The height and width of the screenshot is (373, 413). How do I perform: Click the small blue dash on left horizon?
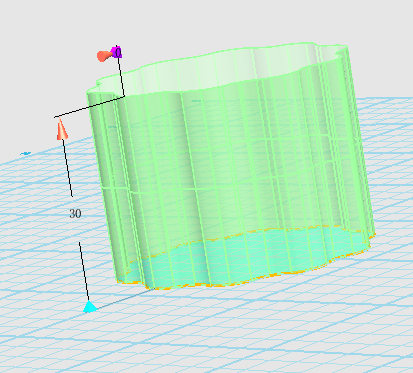(25, 153)
